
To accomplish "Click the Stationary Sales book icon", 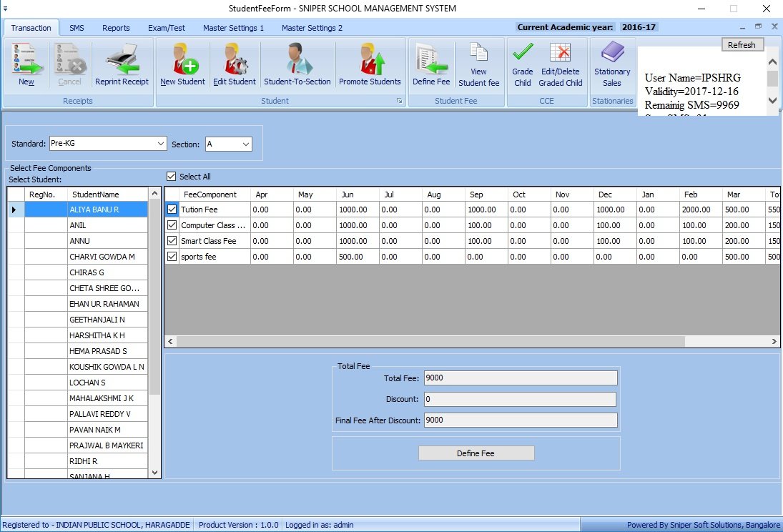I will (612, 54).
